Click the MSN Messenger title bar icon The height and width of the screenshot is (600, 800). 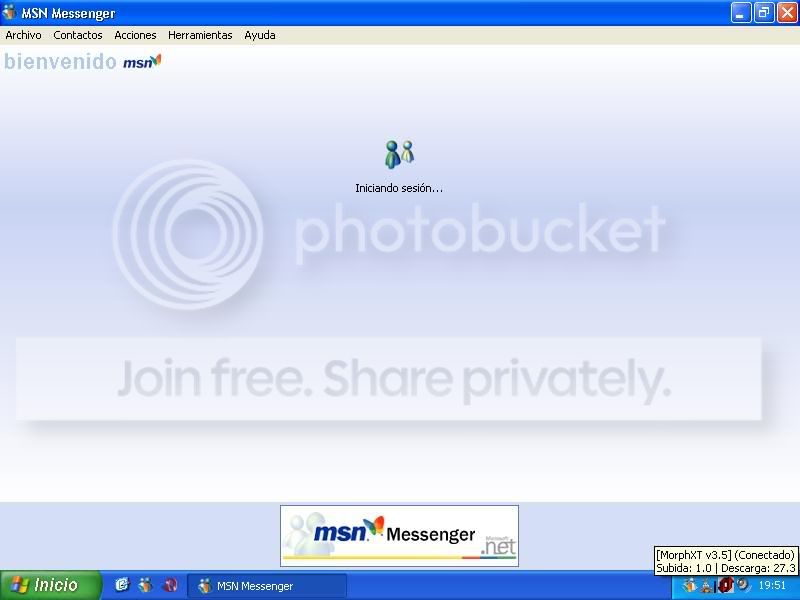coord(9,11)
